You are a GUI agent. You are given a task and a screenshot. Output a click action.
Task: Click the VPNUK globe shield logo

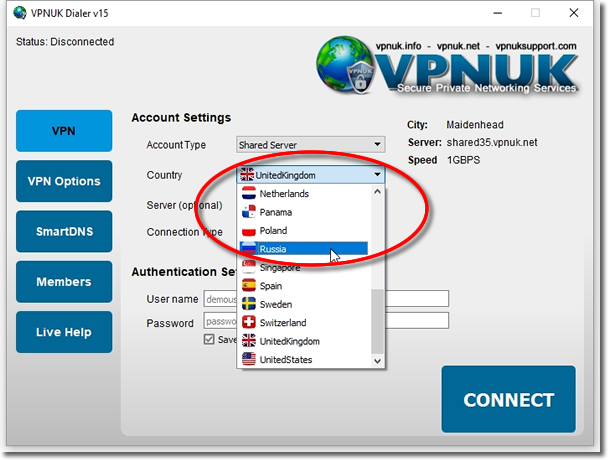[x=344, y=65]
